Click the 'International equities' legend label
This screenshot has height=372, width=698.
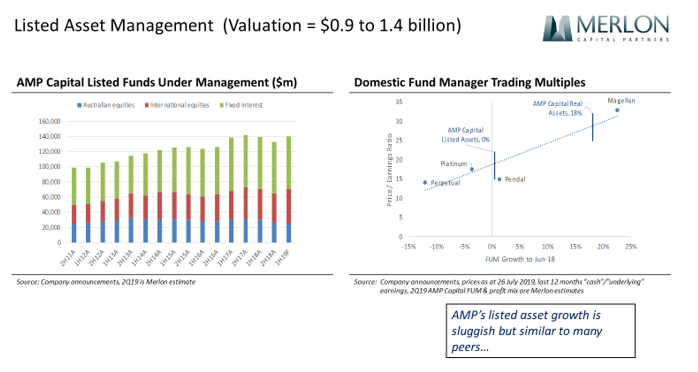[x=179, y=105]
